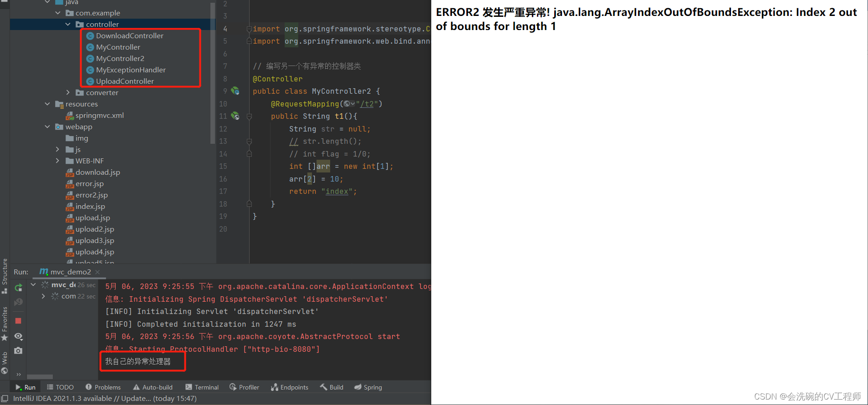Open the Endpoints tool window
This screenshot has width=868, height=405.
pos(290,387)
